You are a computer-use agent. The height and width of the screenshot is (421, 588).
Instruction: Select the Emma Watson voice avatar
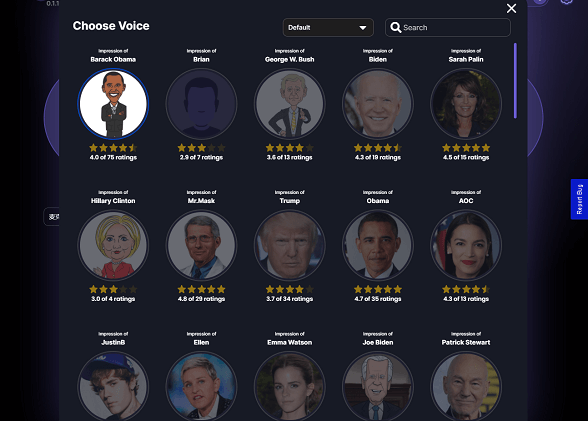tap(290, 386)
